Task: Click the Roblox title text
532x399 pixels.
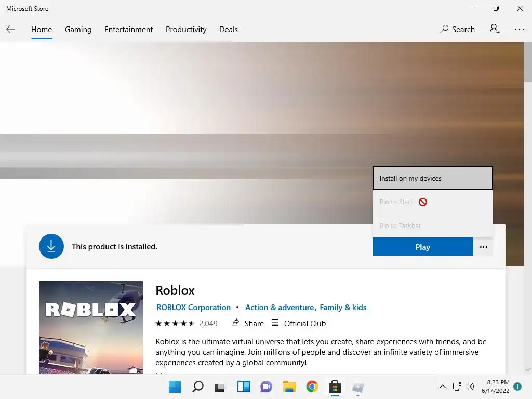Action: (x=175, y=290)
